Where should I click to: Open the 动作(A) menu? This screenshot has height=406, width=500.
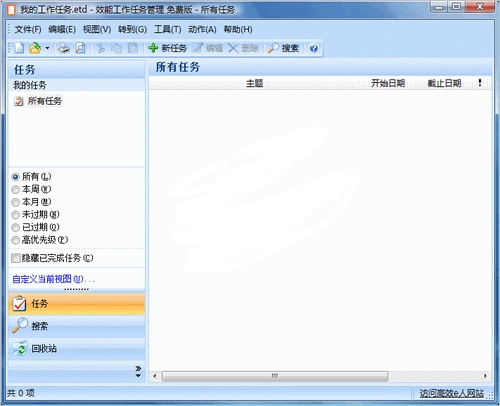point(202,29)
